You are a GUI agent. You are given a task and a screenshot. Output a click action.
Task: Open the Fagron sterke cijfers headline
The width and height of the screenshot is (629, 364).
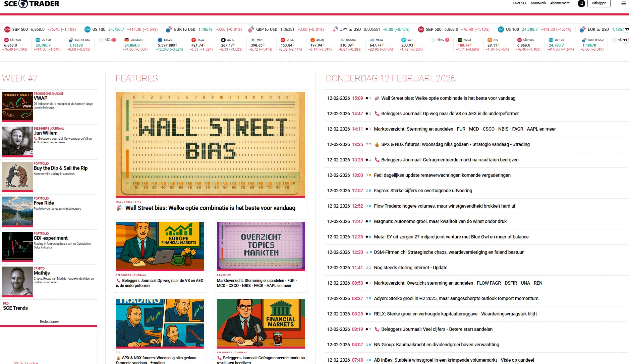click(423, 191)
